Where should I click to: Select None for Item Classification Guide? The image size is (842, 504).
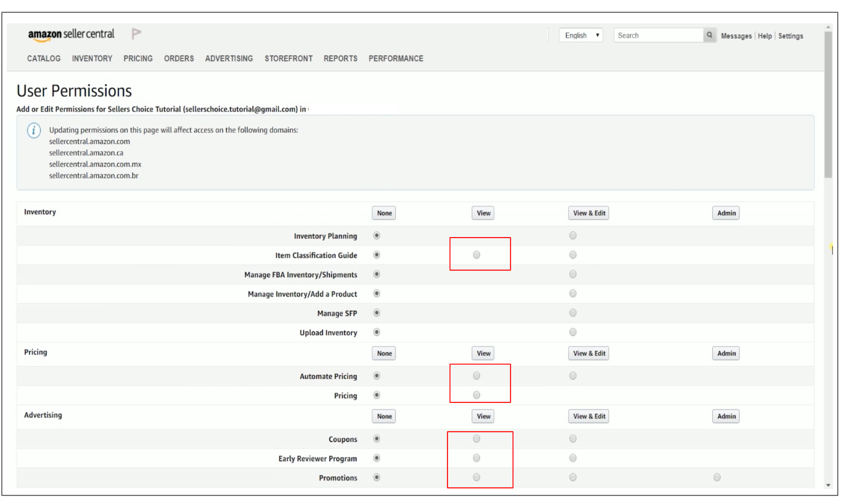point(377,255)
